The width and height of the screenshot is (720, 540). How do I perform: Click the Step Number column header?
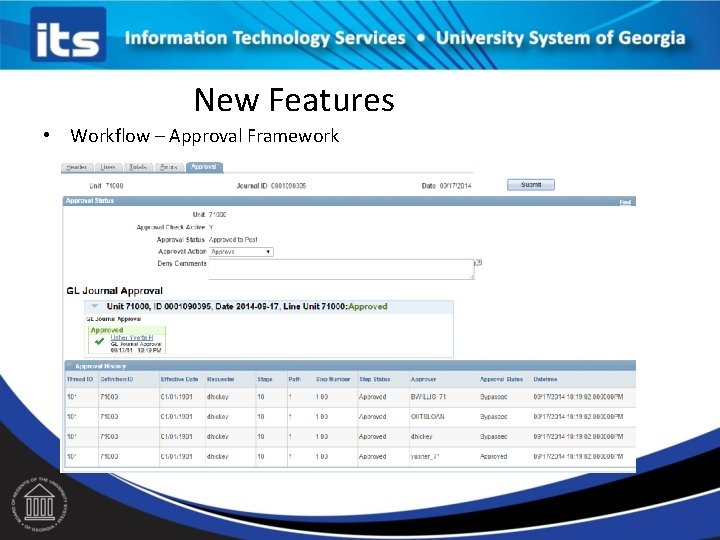(333, 379)
